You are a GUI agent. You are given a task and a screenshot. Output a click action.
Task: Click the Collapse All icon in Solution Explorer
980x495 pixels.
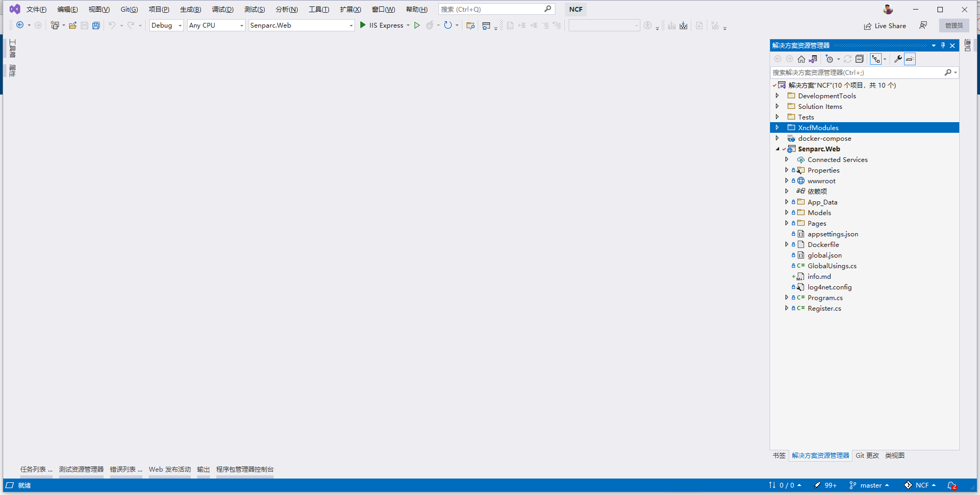[859, 59]
